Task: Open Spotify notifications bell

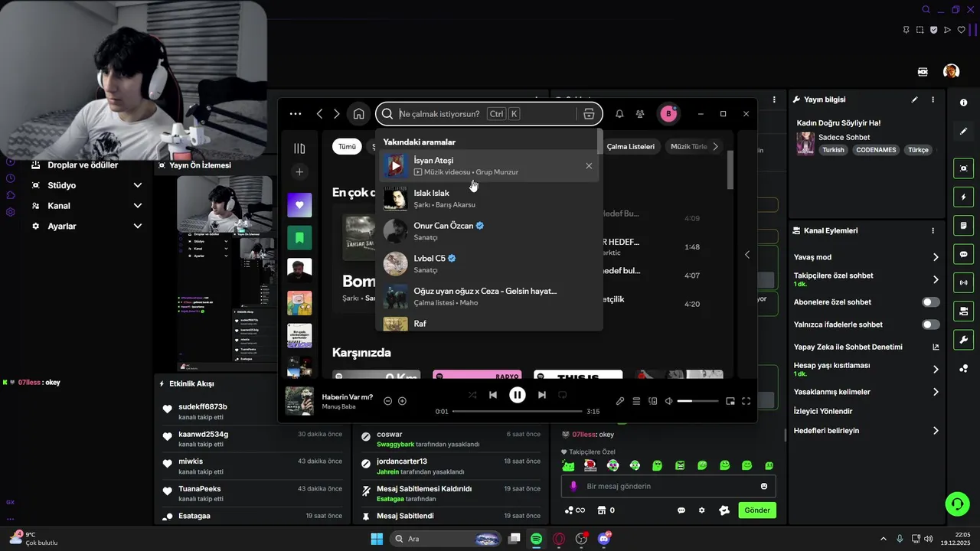Action: click(x=619, y=114)
